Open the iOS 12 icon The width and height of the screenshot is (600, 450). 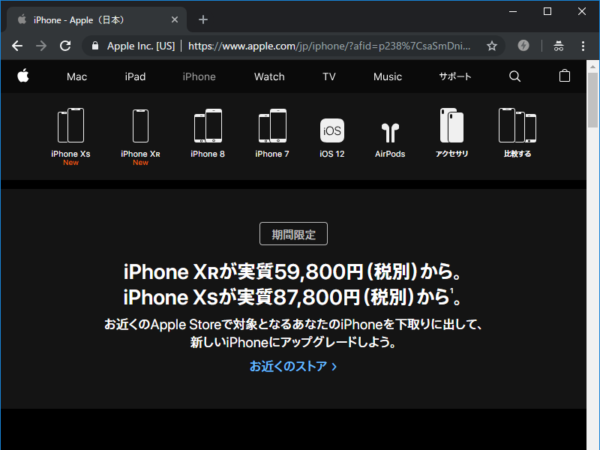point(332,131)
